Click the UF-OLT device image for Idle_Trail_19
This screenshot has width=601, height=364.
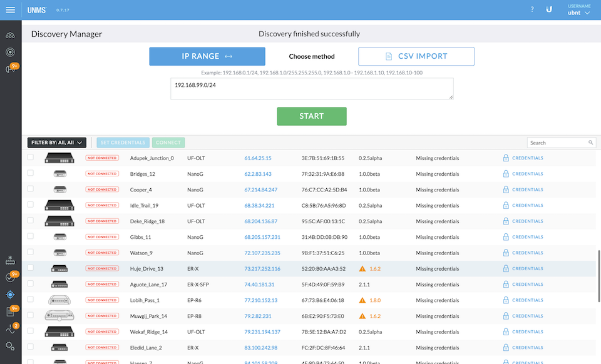coord(59,206)
